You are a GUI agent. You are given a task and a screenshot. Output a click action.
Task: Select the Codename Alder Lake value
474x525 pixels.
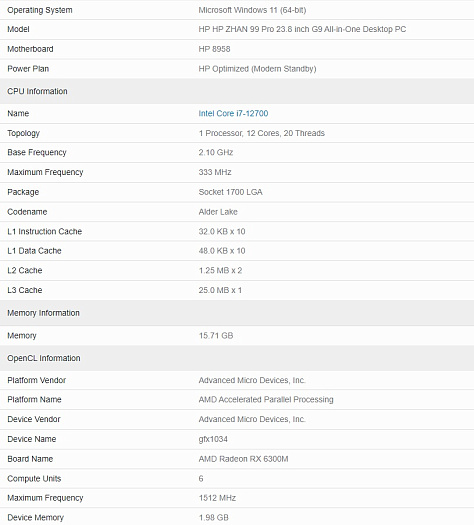click(218, 212)
